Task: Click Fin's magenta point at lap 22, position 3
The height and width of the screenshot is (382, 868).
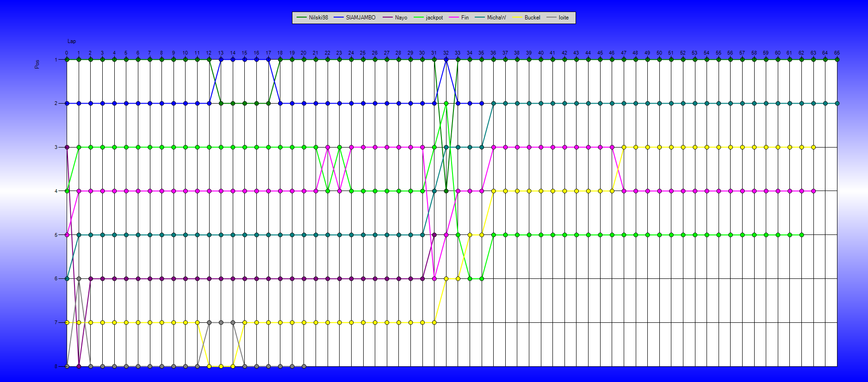Action: tap(328, 147)
